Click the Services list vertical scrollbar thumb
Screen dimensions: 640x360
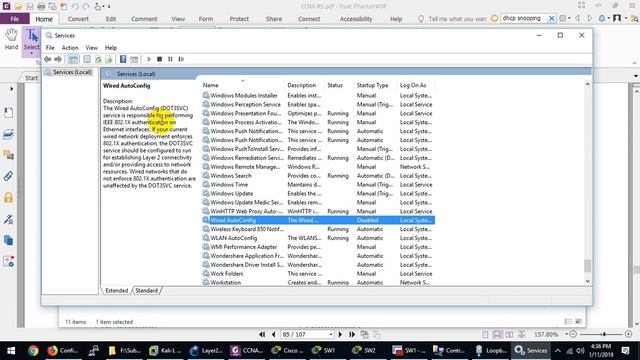pyautogui.click(x=587, y=266)
